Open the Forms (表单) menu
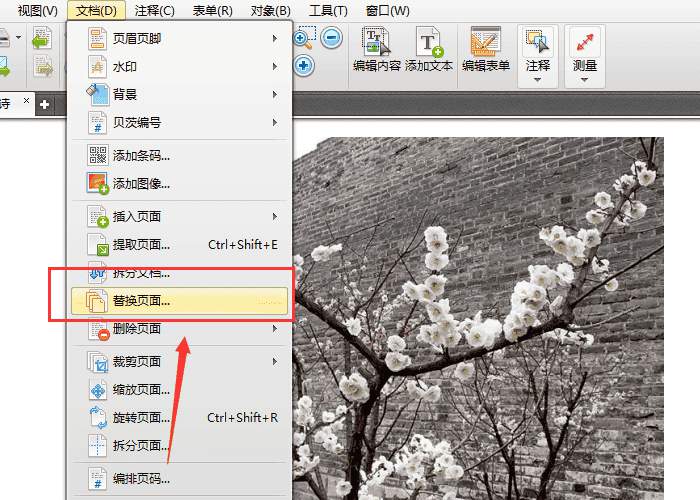700x500 pixels. pyautogui.click(x=212, y=10)
